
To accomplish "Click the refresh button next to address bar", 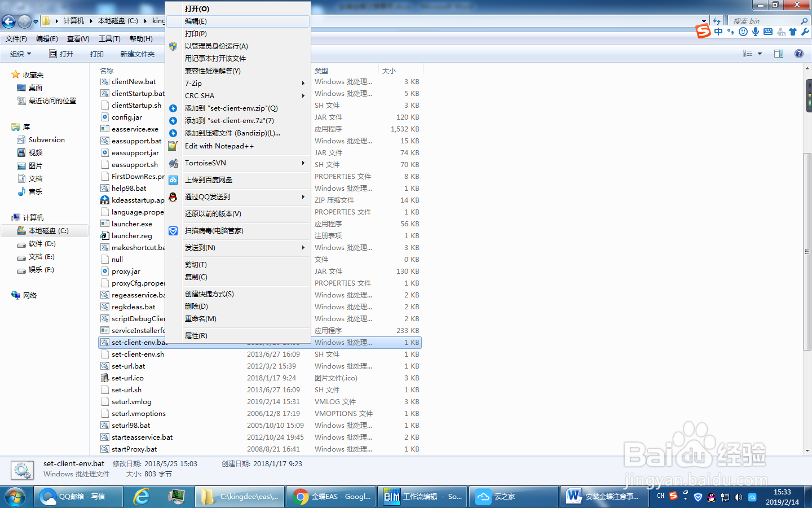I will (717, 21).
